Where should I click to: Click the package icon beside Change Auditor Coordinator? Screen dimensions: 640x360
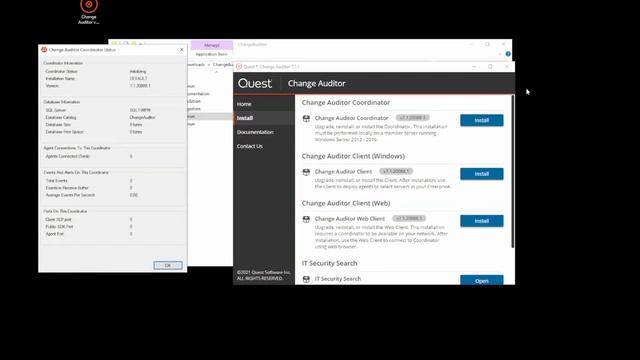tap(306, 118)
